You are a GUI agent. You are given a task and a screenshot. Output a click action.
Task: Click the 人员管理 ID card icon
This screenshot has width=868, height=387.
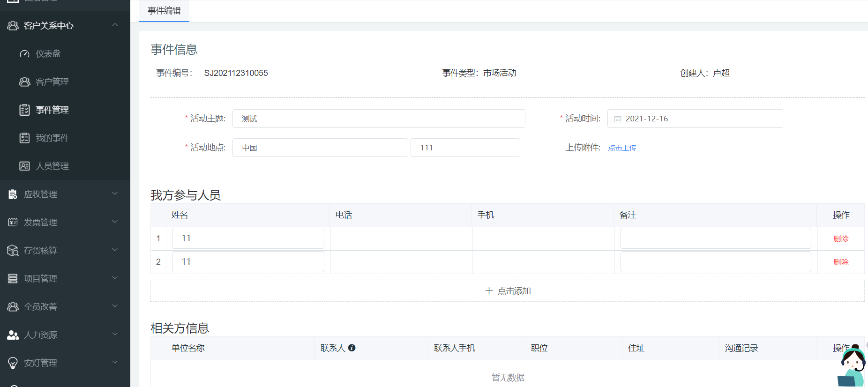(x=24, y=166)
